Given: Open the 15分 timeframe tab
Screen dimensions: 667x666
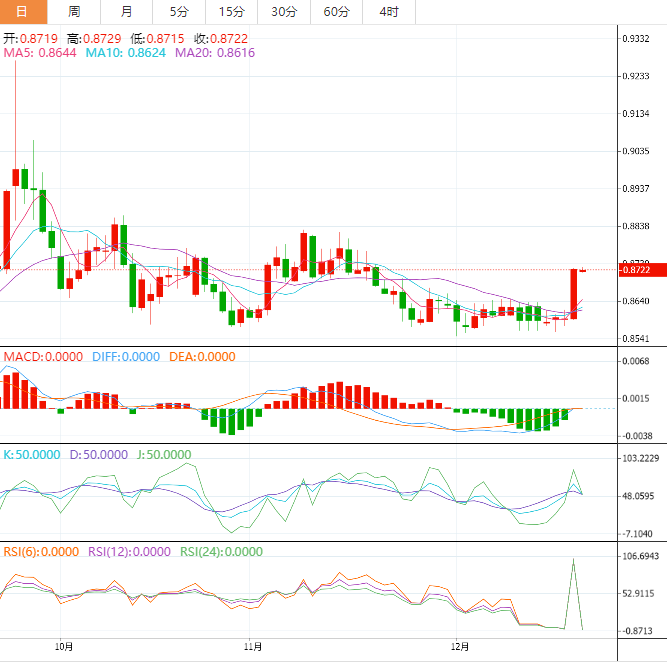Looking at the screenshot, I should click(x=231, y=11).
